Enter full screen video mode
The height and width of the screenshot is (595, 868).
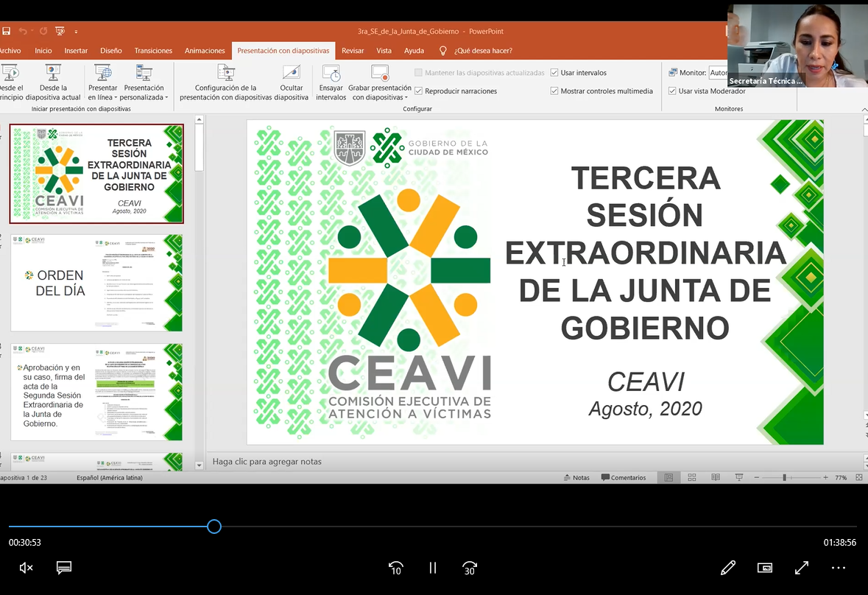pos(802,568)
